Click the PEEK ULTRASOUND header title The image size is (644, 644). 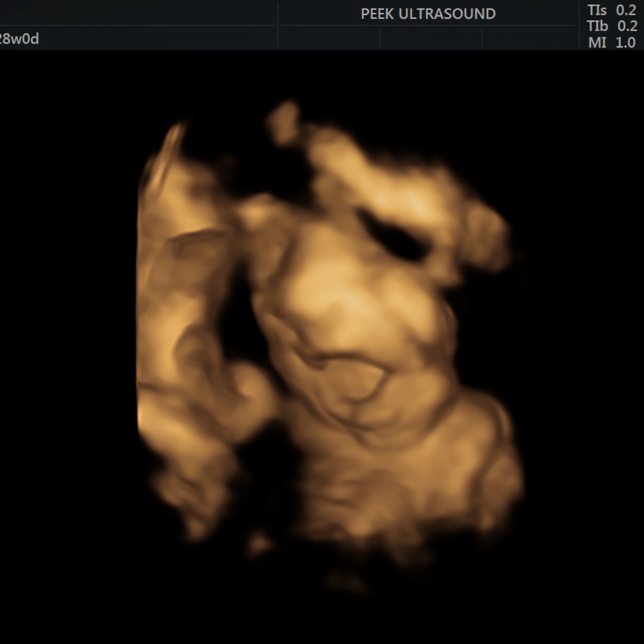coord(428,14)
